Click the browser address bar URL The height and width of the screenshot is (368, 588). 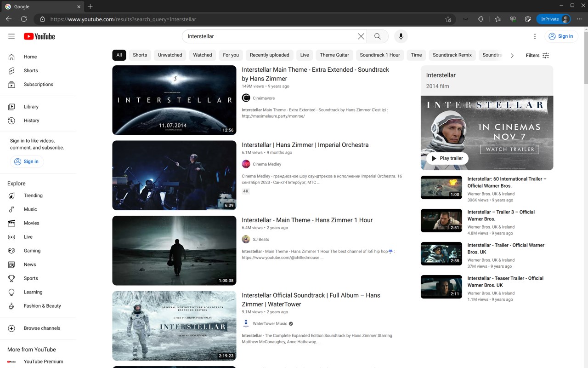click(x=123, y=19)
